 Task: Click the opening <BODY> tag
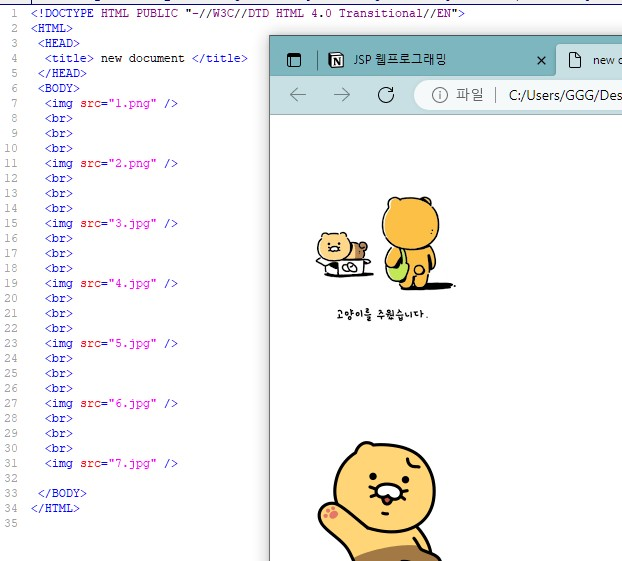(59, 88)
